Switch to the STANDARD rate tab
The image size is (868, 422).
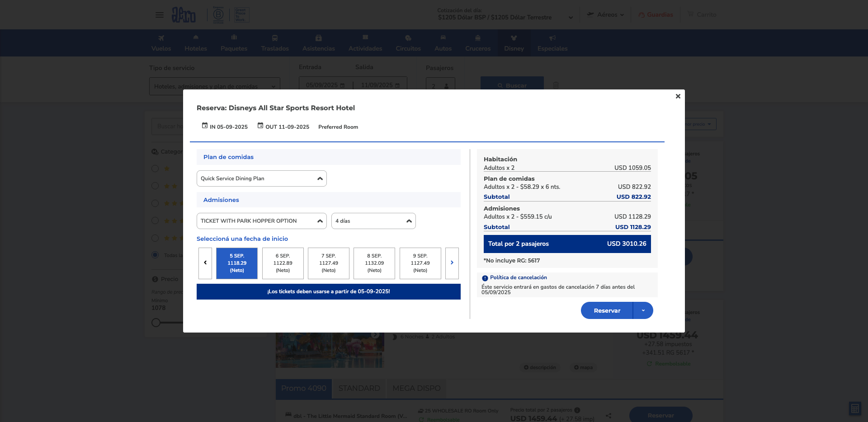[x=359, y=389]
